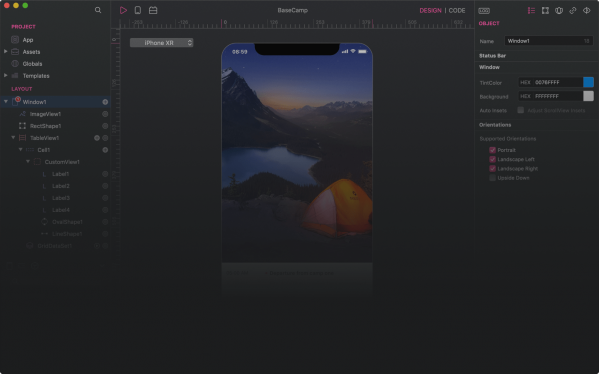599x374 pixels.
Task: Enable the Upside Down orientation checkbox
Action: coord(492,178)
